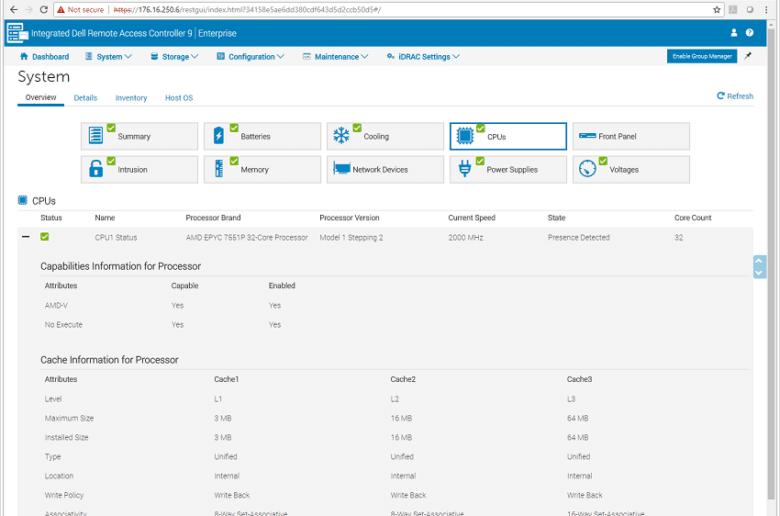Image resolution: width=780 pixels, height=516 pixels.
Task: Open the browser three-dot menu
Action: tap(766, 9)
